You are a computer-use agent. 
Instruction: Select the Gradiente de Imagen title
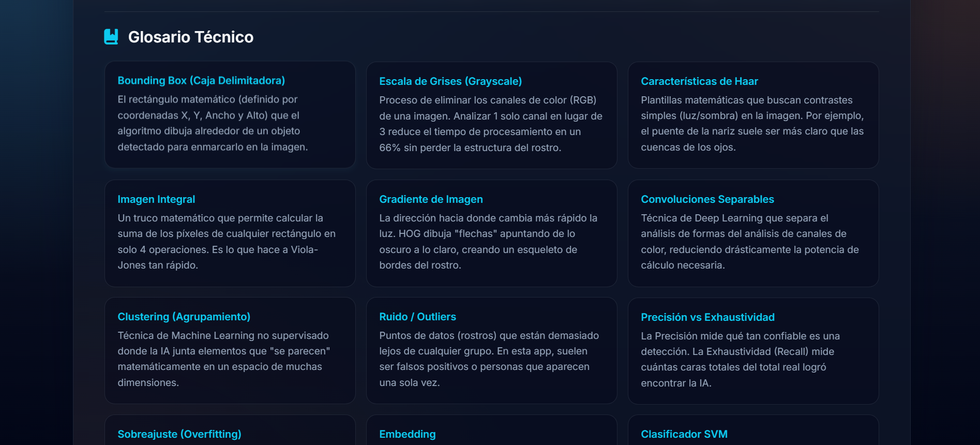click(x=431, y=199)
